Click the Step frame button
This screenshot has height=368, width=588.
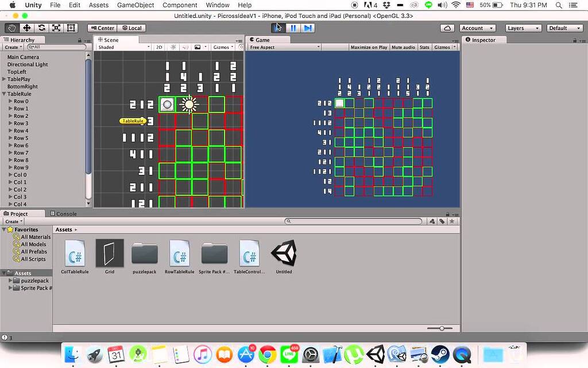click(x=308, y=27)
